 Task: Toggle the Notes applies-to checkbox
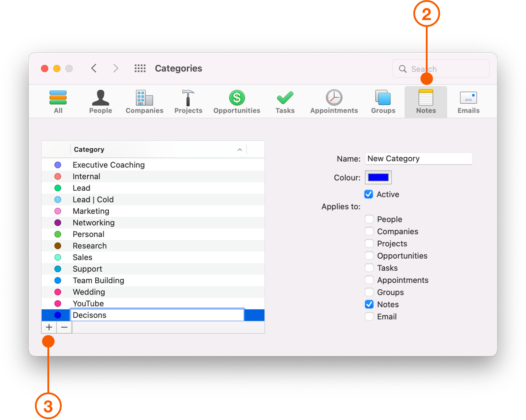coord(369,304)
